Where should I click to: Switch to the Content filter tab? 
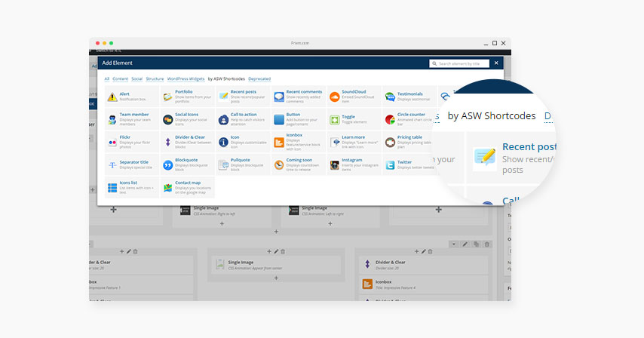click(x=121, y=79)
